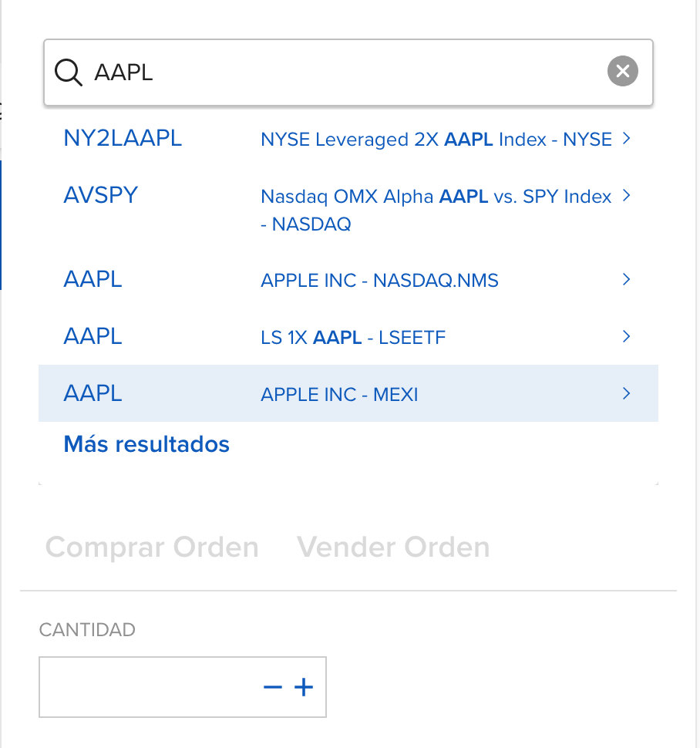Open chevron arrow for NYSE Leveraged 2X AAPL
700x748 pixels.
[x=627, y=139]
